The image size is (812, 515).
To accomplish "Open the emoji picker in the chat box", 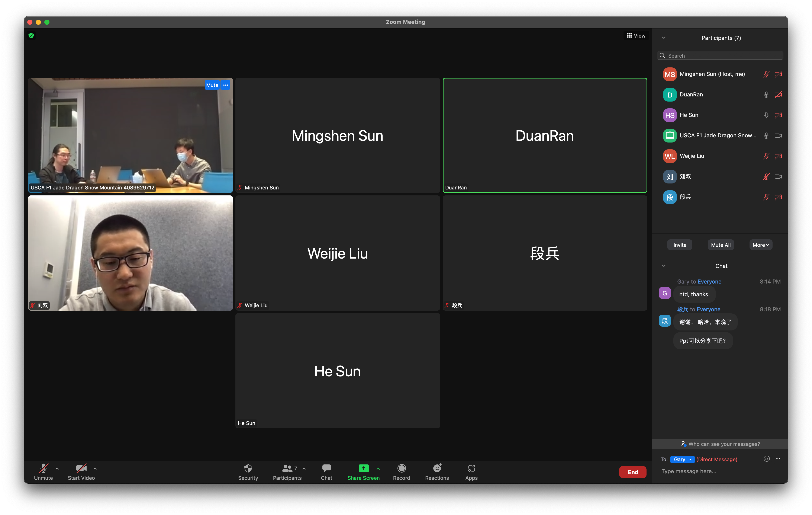I will pyautogui.click(x=767, y=459).
